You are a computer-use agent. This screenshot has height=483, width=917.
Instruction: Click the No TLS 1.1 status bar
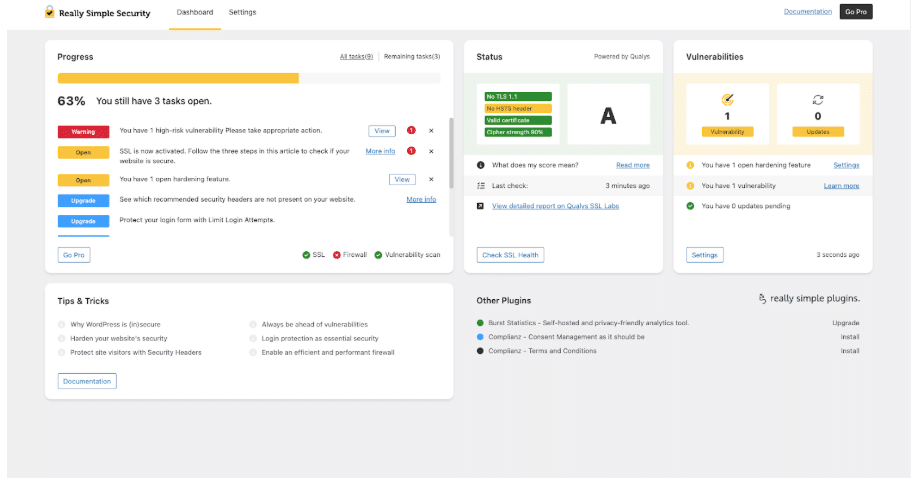518,96
